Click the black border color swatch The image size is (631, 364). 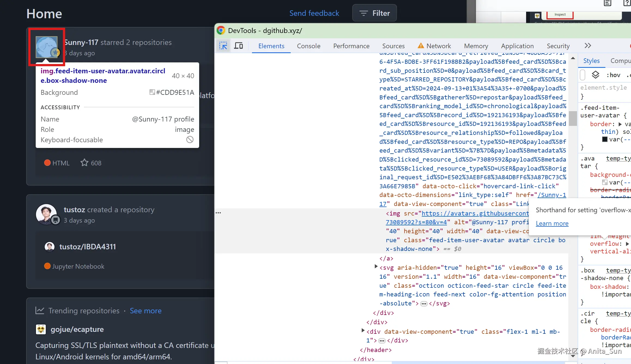(x=605, y=139)
